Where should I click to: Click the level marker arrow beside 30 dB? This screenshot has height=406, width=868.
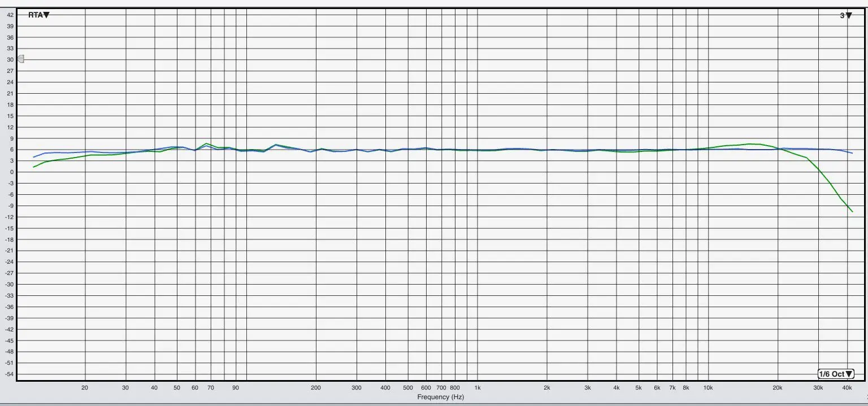(20, 59)
